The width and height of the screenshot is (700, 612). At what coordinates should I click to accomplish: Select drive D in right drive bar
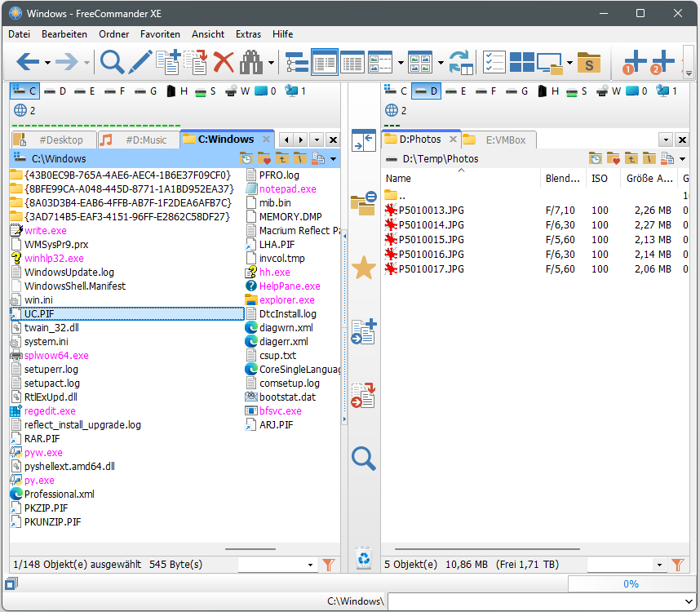(x=424, y=91)
